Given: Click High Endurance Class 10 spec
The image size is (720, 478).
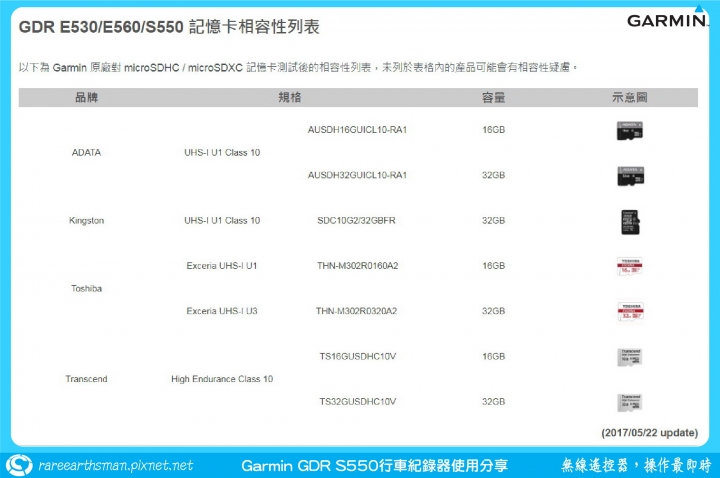Looking at the screenshot, I should coord(222,379).
